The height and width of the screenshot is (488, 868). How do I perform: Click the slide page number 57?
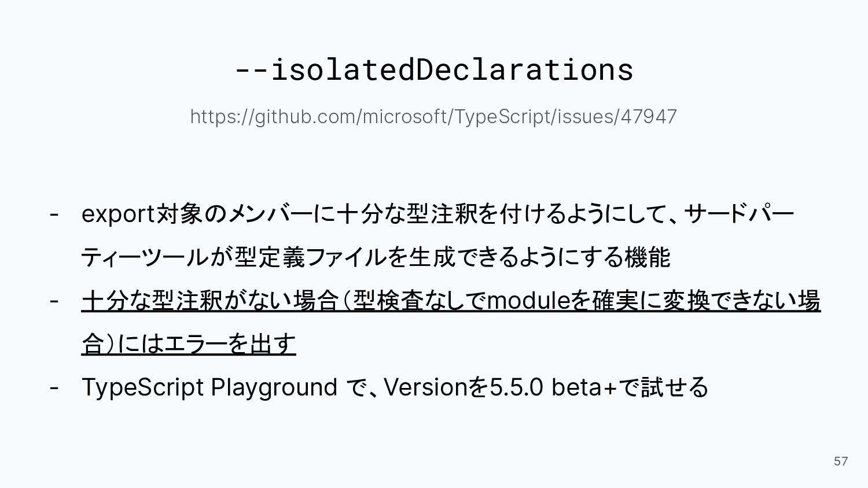(x=841, y=461)
